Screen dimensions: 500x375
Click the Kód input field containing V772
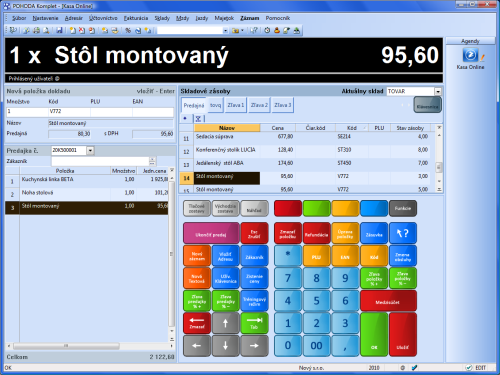69,112
